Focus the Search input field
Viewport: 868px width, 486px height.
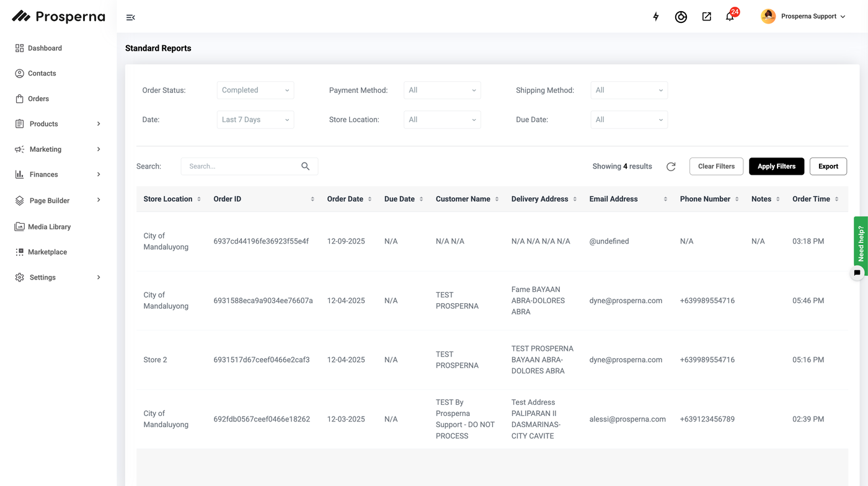[x=249, y=166]
